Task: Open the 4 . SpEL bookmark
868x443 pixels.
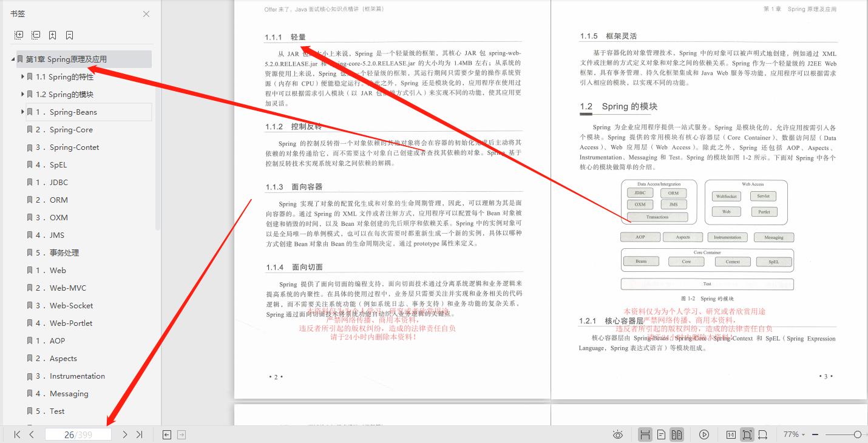Action: click(51, 165)
